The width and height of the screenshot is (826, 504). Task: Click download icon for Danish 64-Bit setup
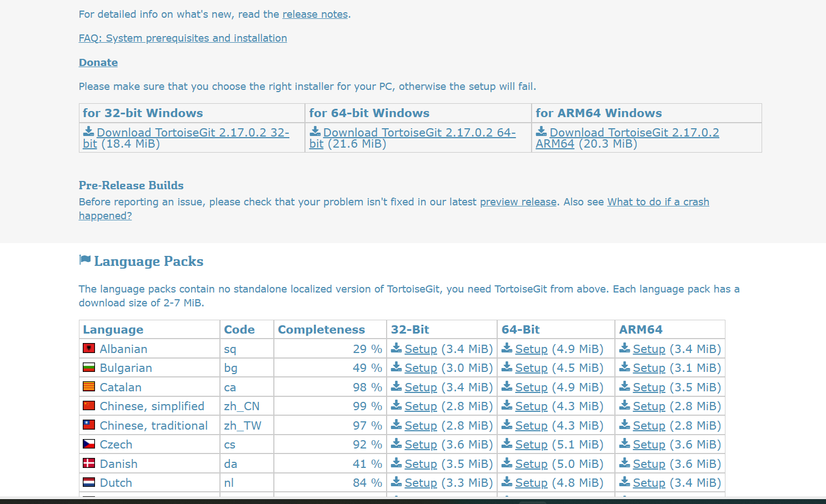click(x=507, y=463)
